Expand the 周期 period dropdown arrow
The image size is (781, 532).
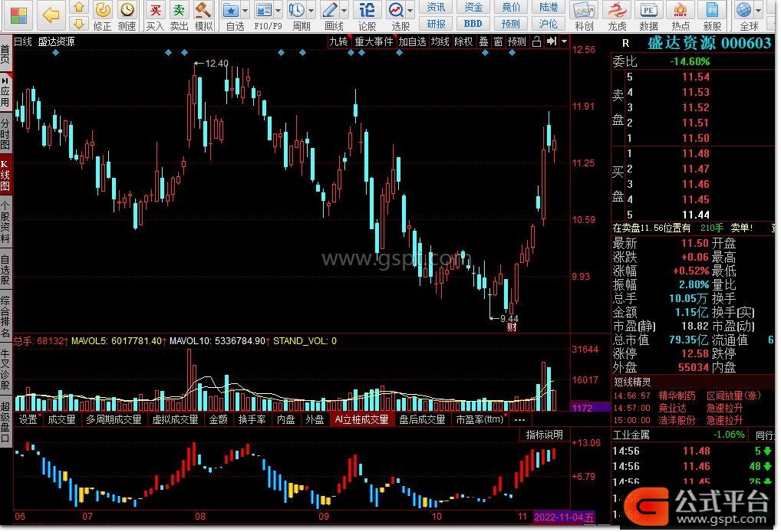point(311,11)
